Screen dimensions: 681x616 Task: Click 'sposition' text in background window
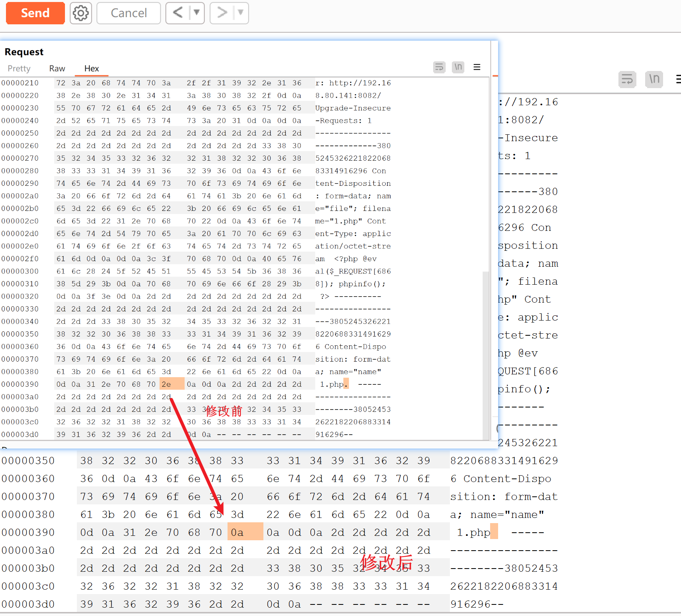click(528, 246)
